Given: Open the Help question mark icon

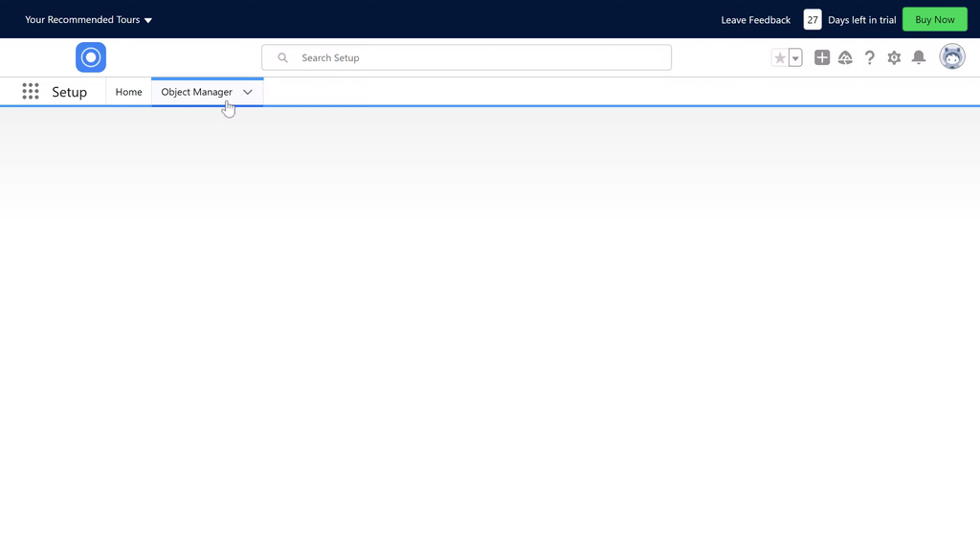Looking at the screenshot, I should pyautogui.click(x=869, y=58).
